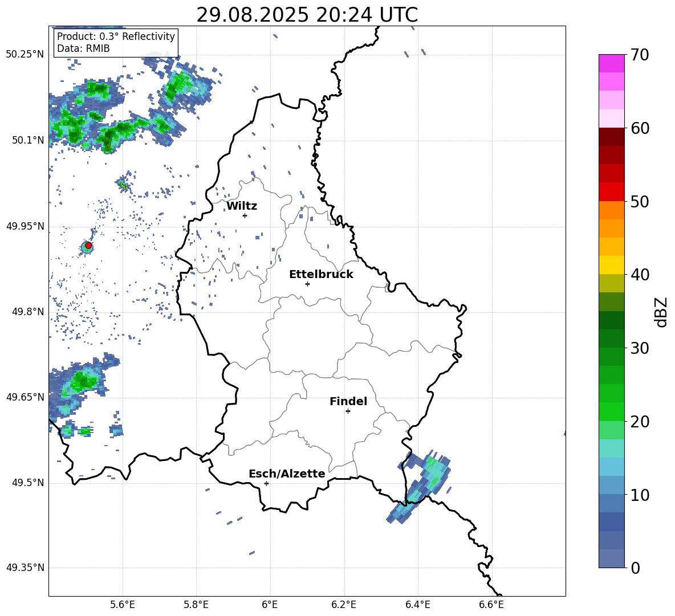This screenshot has width=675, height=616.
Task: Click the cross marker below Ettelbruck
Action: pyautogui.click(x=307, y=284)
